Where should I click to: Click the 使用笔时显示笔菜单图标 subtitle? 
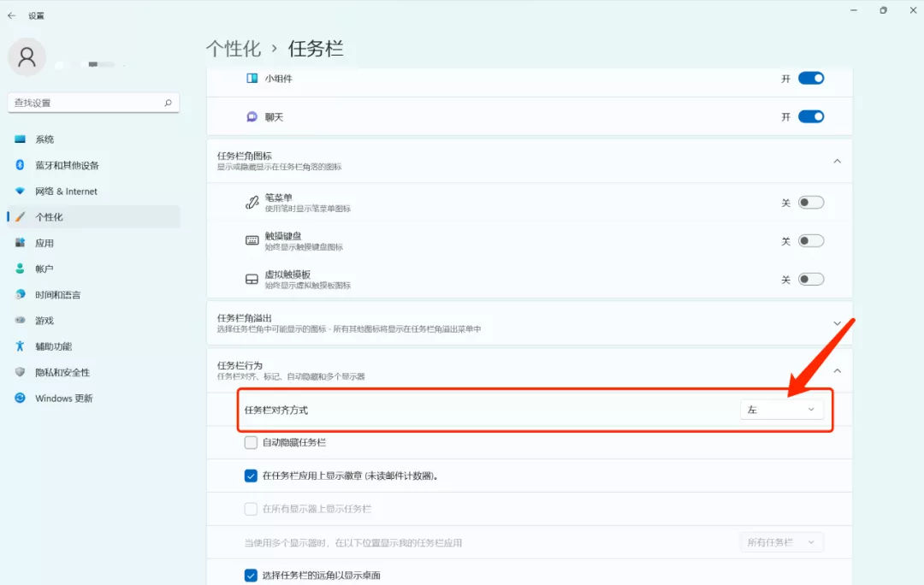click(x=308, y=209)
